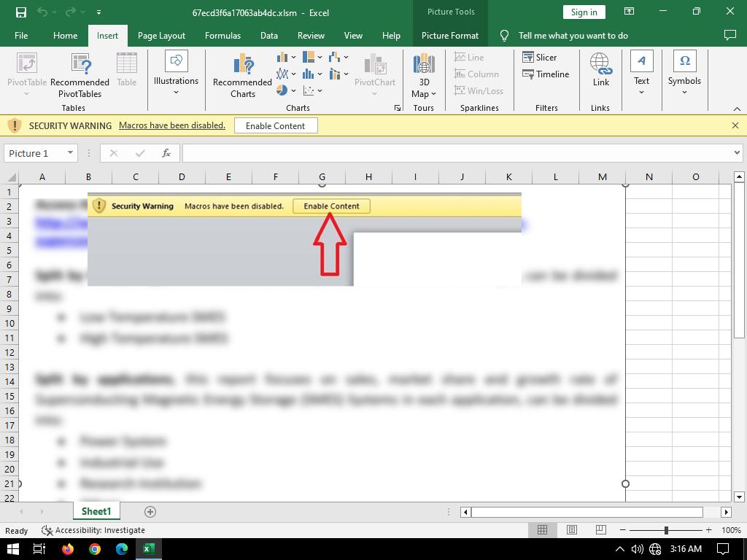Open the Formulas ribbon tab
The width and height of the screenshot is (747, 560).
(222, 35)
